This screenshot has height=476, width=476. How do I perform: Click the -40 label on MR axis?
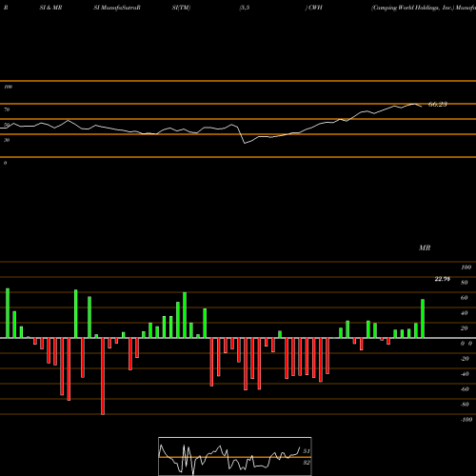coord(465,374)
